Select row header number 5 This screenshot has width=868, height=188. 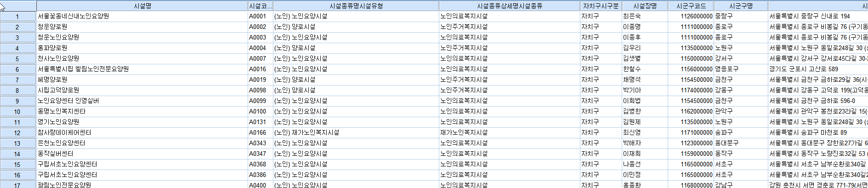(x=18, y=59)
